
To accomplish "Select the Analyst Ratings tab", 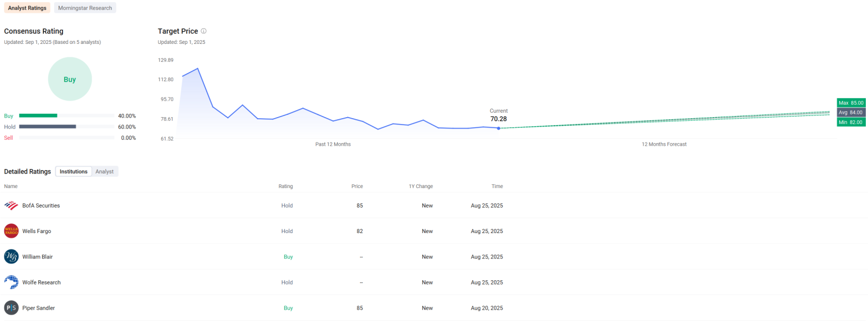I will coord(27,8).
